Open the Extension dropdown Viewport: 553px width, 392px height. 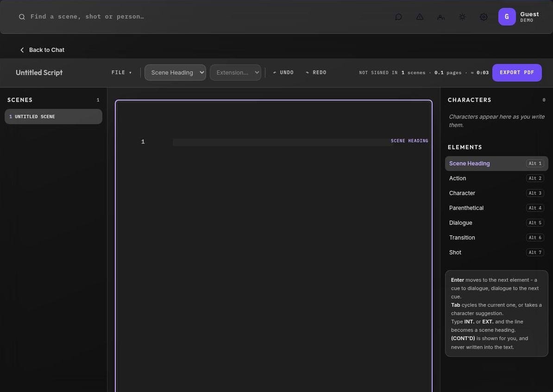coord(236,73)
